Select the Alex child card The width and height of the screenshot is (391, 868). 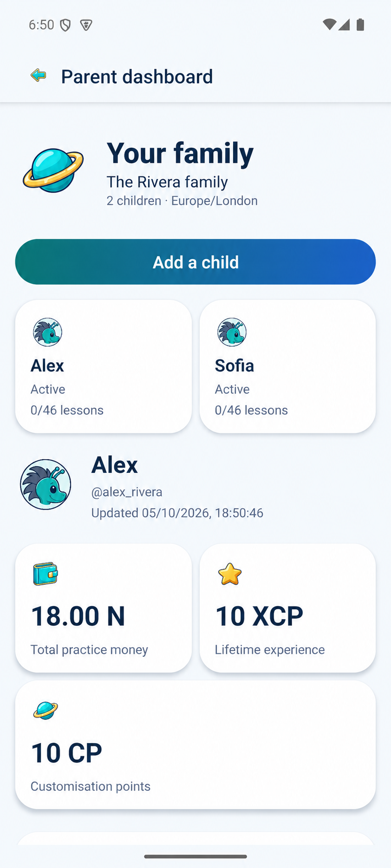point(104,366)
